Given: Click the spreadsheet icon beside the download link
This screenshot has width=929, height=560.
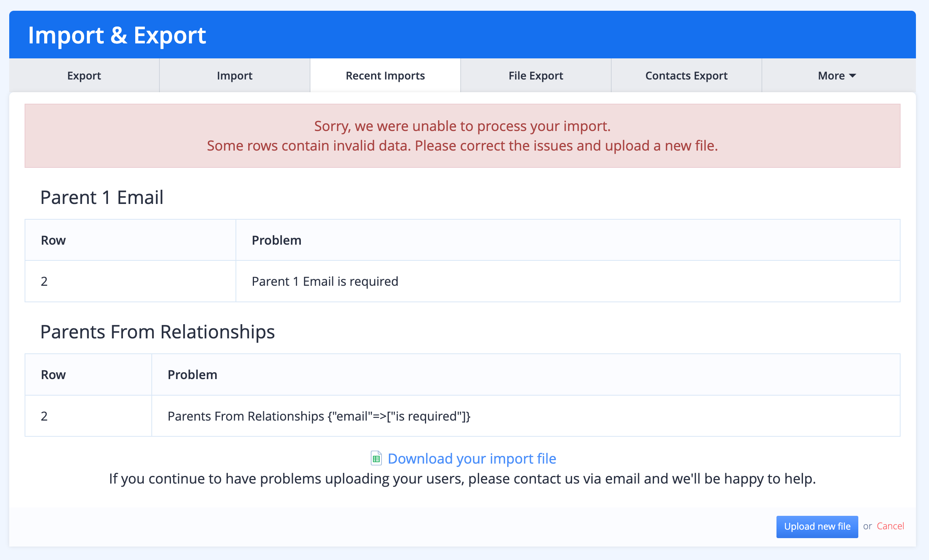Looking at the screenshot, I should tap(376, 458).
